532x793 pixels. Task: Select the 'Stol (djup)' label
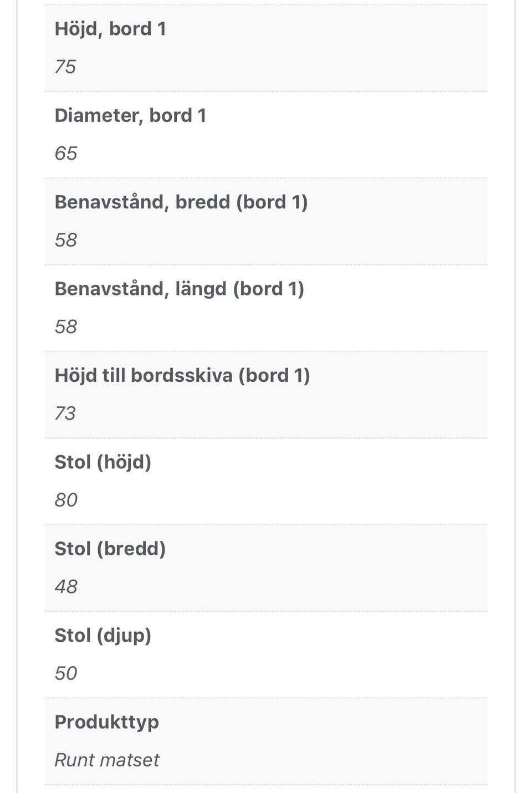pos(103,636)
